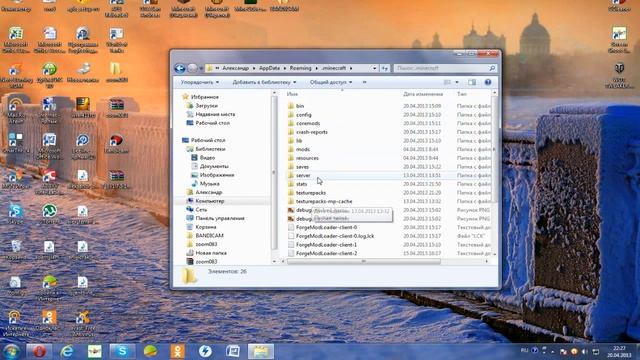This screenshot has height=360, width=640.
Task: Sort by the Тип column header
Action: point(462,94)
